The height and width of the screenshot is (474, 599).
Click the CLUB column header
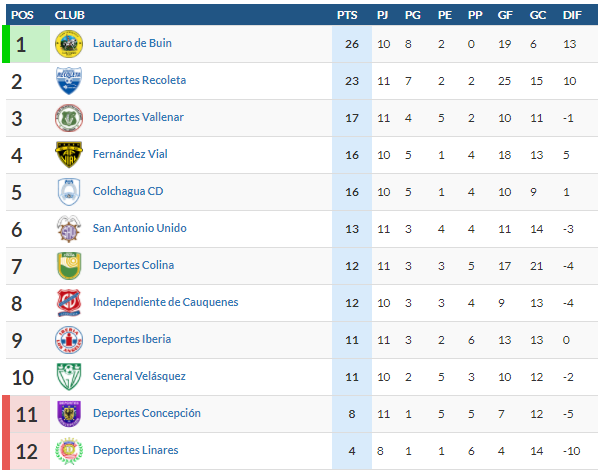click(70, 15)
